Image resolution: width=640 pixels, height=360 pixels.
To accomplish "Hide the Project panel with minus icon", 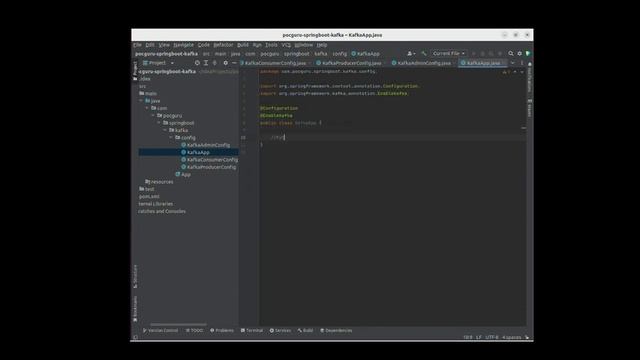I will 234,63.
